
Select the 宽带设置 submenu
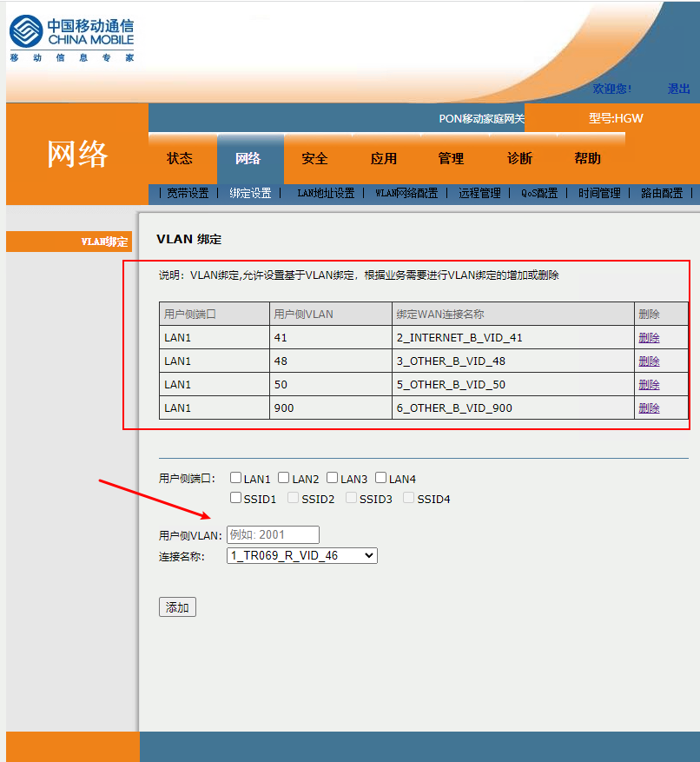click(188, 193)
